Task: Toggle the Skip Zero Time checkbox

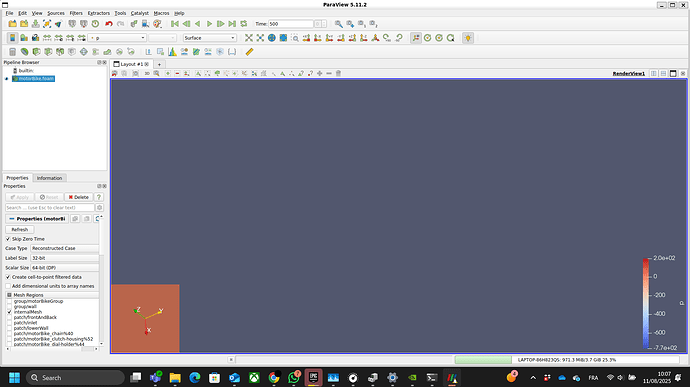Action: point(8,239)
